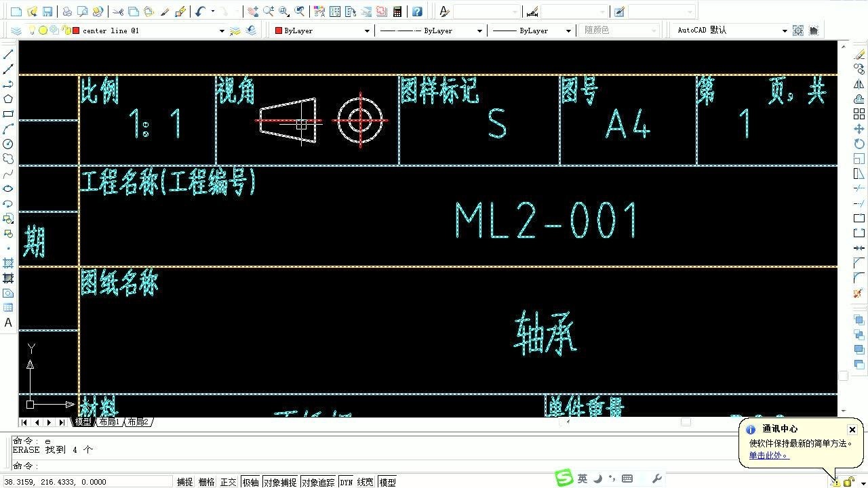This screenshot has width=868, height=488.
Task: Toggle 正交 ortho mode
Action: point(229,482)
